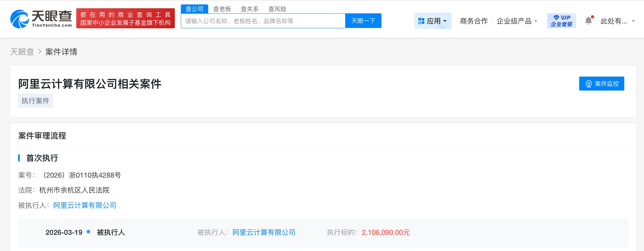Click the 2026-03-19 timeline dot marker

coord(88,232)
